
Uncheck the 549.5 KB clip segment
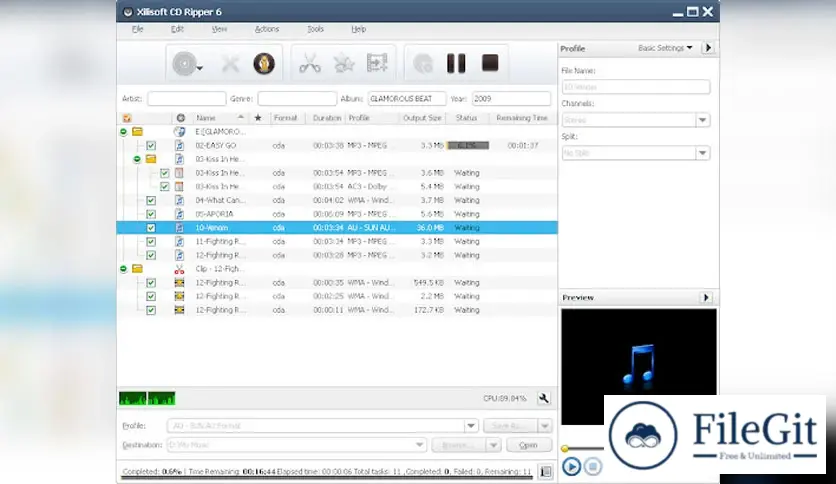point(151,283)
